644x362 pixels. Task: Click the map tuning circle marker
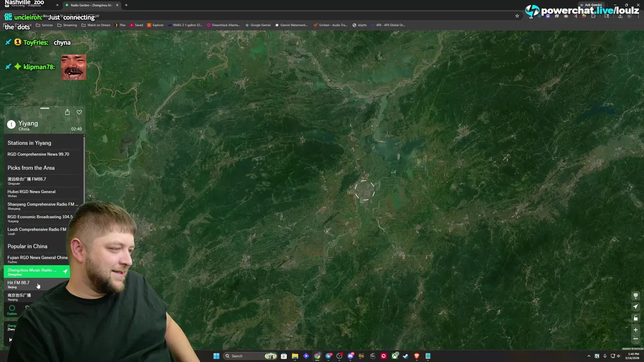tap(364, 191)
